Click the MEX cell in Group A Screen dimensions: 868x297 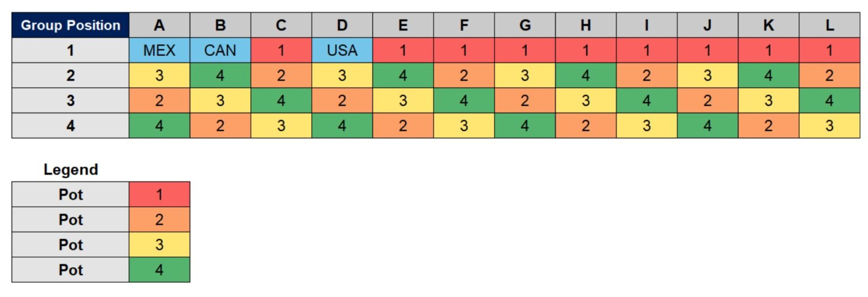(159, 50)
